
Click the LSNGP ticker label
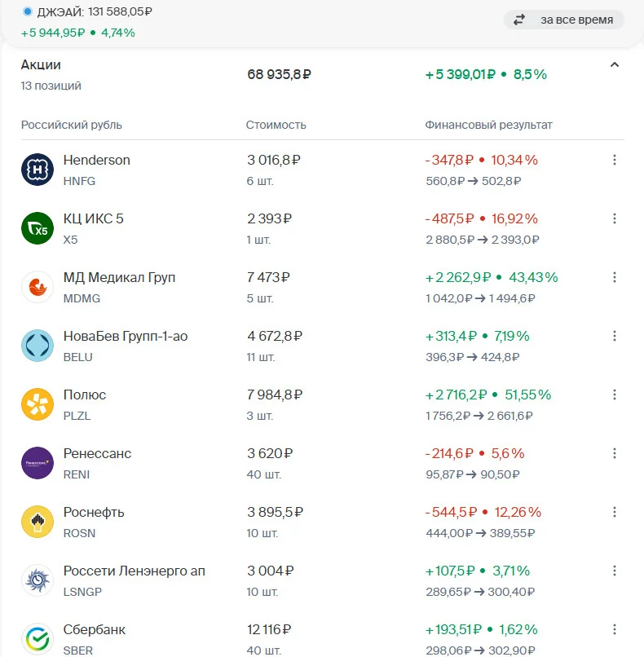(82, 592)
